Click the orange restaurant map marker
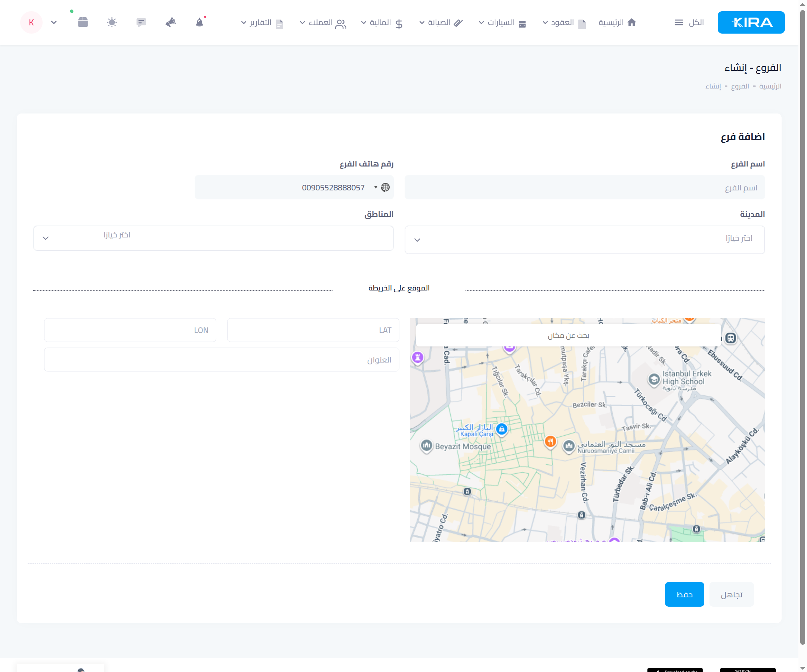807x672 pixels. pyautogui.click(x=550, y=442)
